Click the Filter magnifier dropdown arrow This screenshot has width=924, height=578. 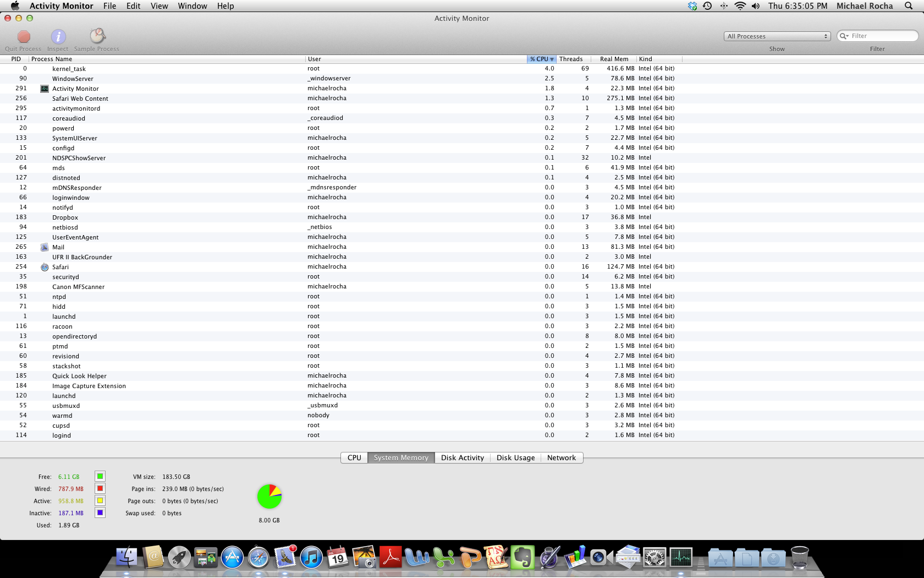coord(844,36)
